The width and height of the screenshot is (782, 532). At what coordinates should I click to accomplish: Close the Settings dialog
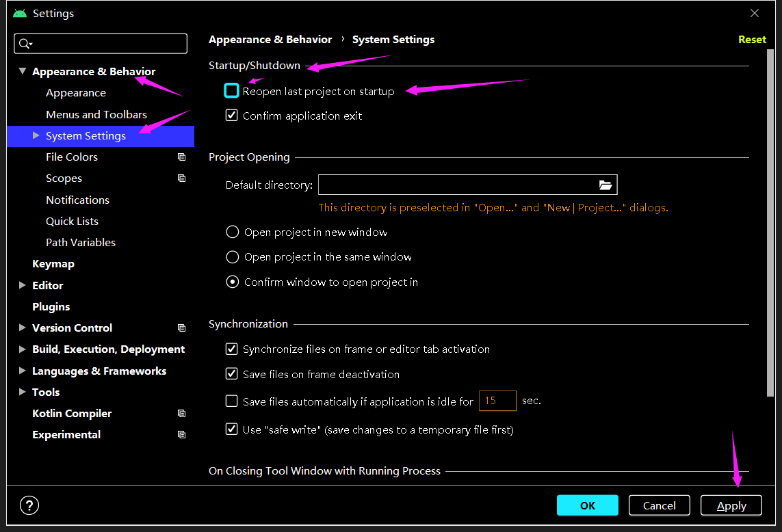[x=755, y=14]
